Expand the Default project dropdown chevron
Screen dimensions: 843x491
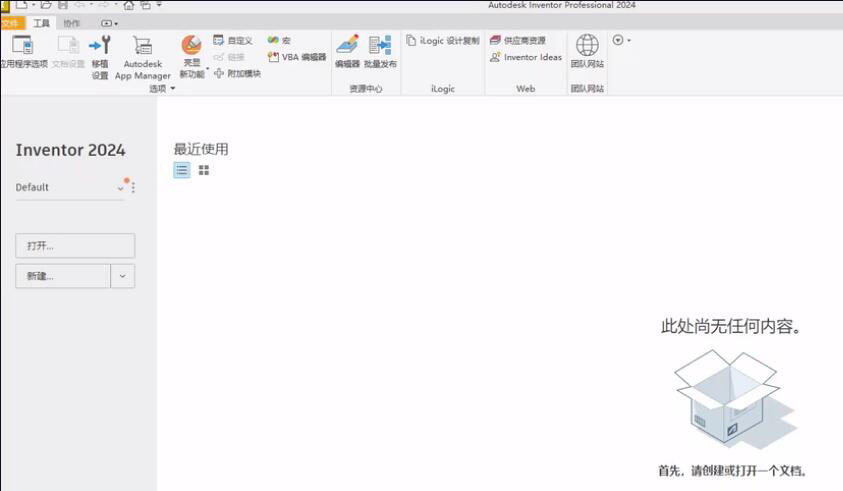point(120,188)
